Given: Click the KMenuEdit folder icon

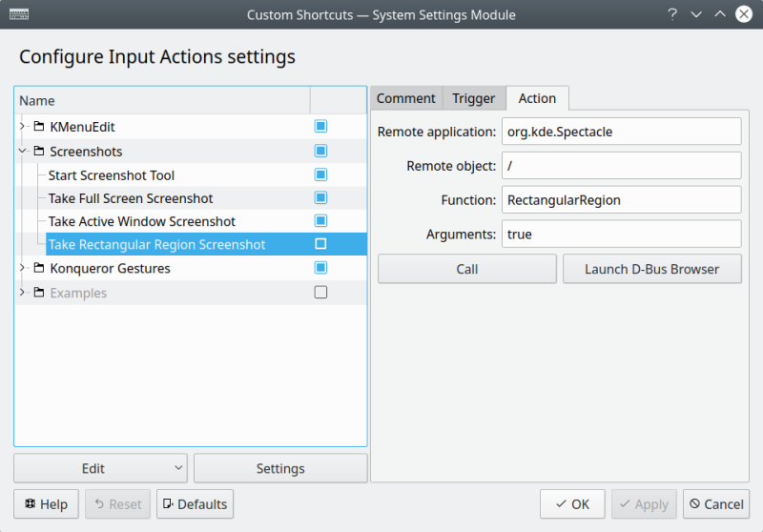Looking at the screenshot, I should [x=39, y=127].
